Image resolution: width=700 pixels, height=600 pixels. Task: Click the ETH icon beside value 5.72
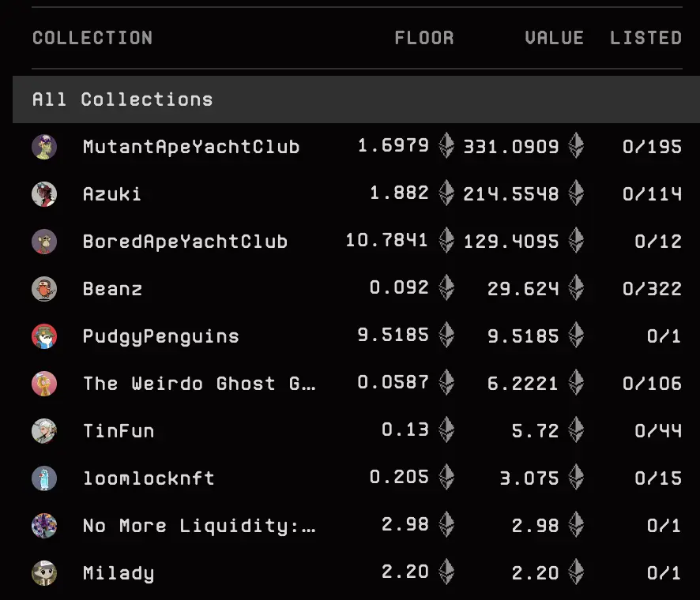576,429
